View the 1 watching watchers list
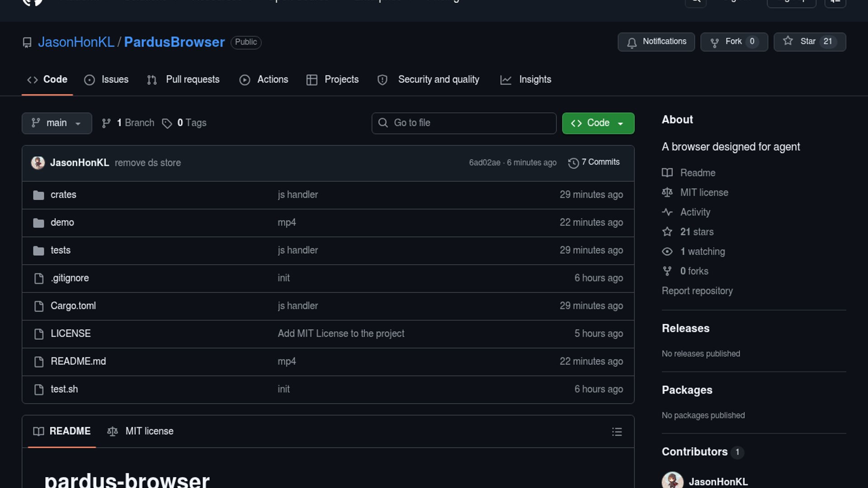The image size is (868, 488). pos(702,252)
